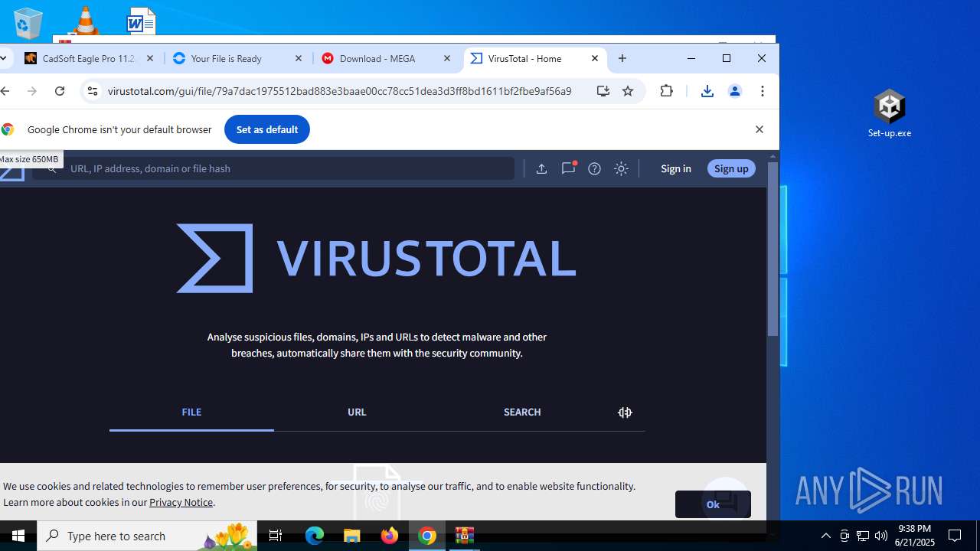980x551 pixels.
Task: Click the VirusTotal logo banner
Action: 376,258
